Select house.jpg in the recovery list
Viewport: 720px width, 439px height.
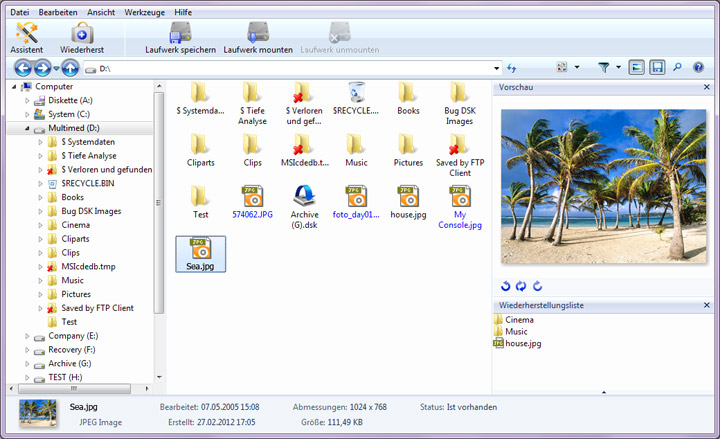(523, 343)
